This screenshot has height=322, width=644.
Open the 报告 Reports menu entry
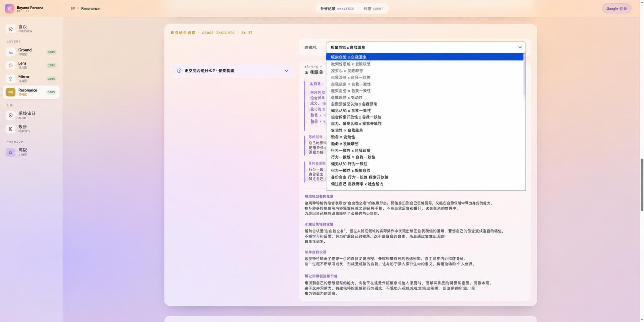[31, 129]
